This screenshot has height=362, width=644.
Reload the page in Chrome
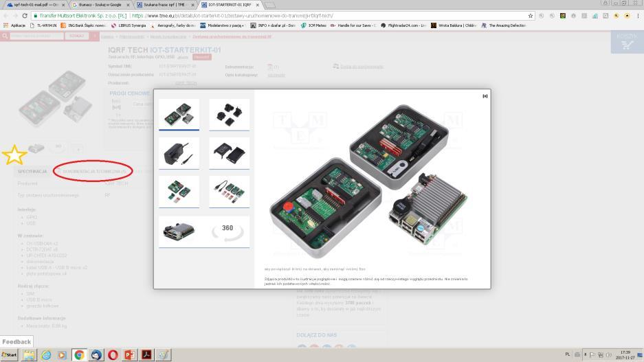25,16
